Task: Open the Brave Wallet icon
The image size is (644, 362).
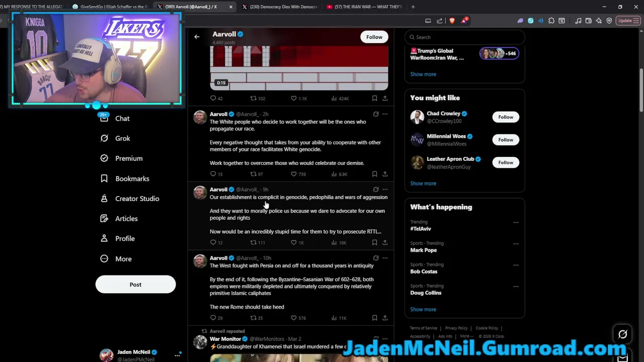Action: tap(588, 21)
